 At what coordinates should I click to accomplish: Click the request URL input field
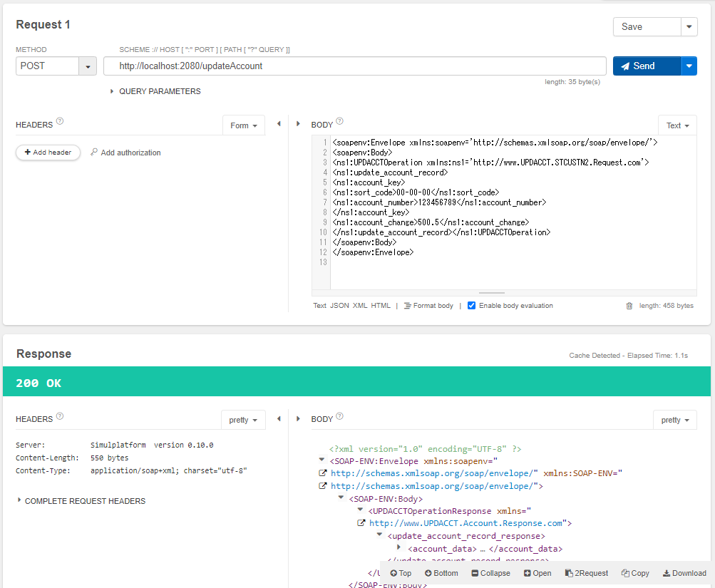[x=355, y=66]
